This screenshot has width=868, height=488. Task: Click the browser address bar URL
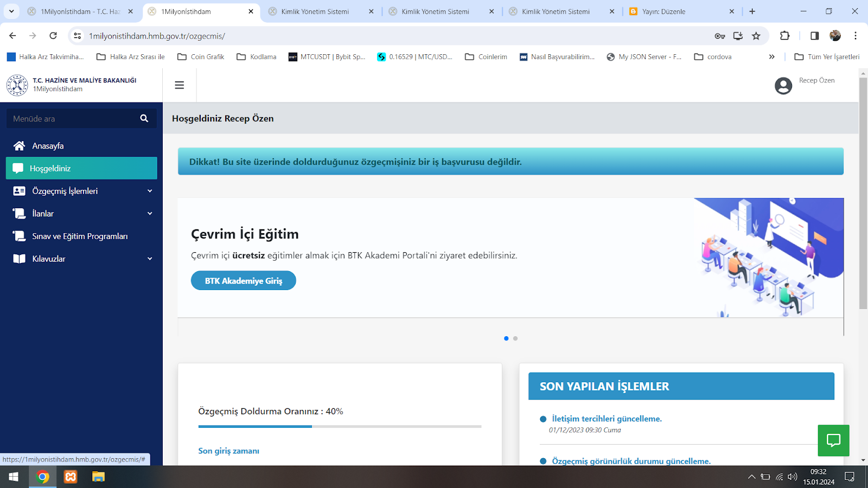157,36
